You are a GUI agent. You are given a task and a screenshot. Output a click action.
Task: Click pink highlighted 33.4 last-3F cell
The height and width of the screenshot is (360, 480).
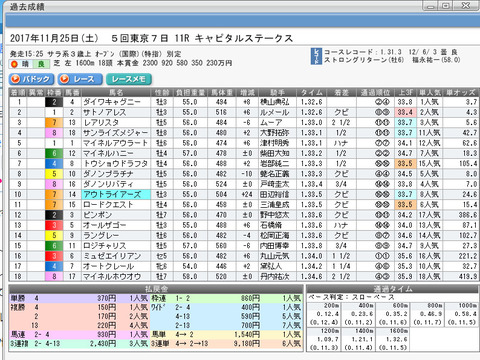[x=405, y=112]
